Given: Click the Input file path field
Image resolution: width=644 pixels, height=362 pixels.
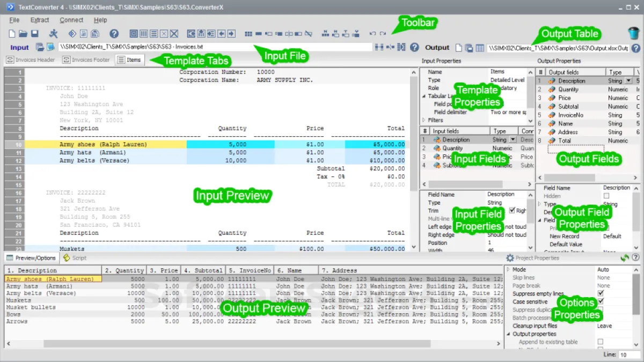Looking at the screenshot, I should [x=215, y=47].
